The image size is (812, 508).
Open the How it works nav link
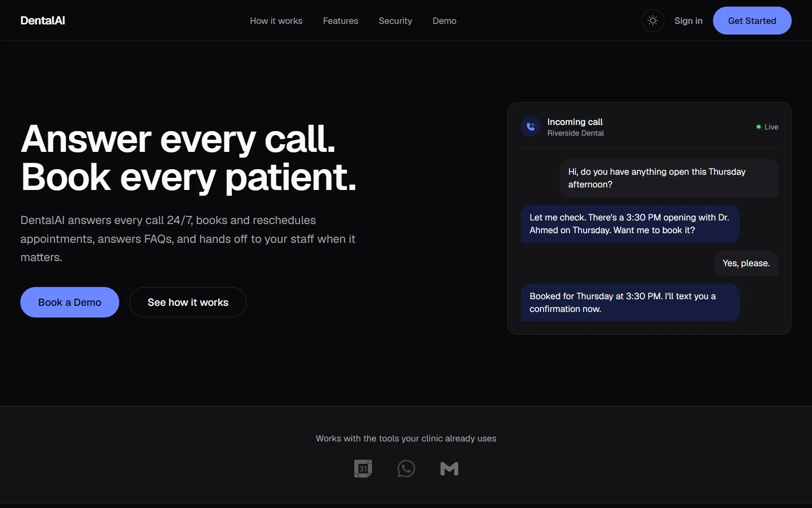[276, 21]
